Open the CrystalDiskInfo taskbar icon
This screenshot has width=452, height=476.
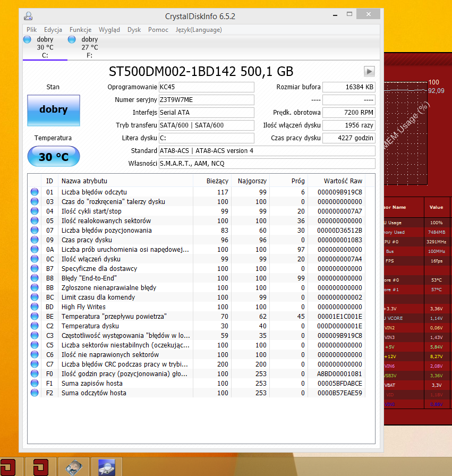click(107, 467)
